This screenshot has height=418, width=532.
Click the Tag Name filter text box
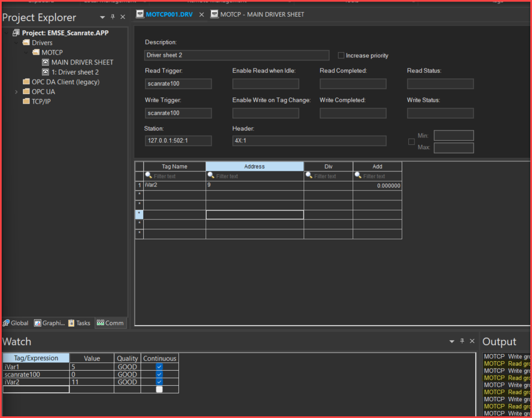(x=174, y=176)
